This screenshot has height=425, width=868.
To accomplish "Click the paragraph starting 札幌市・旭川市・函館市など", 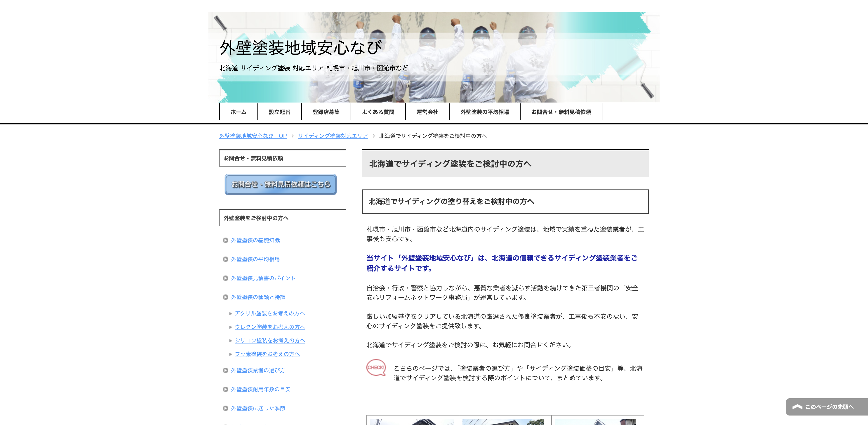I will 505,234.
